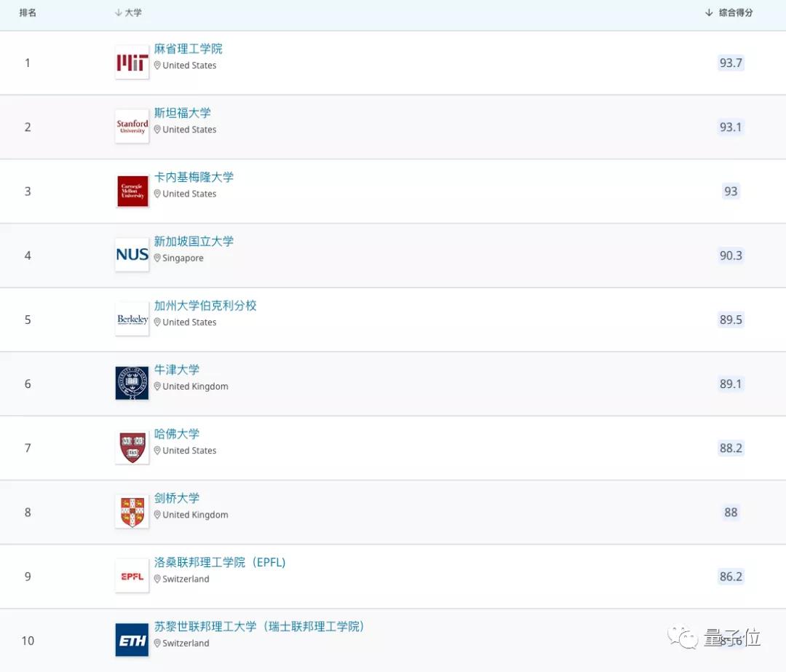Click the 排名 column header
The image size is (786, 672).
pos(28,12)
